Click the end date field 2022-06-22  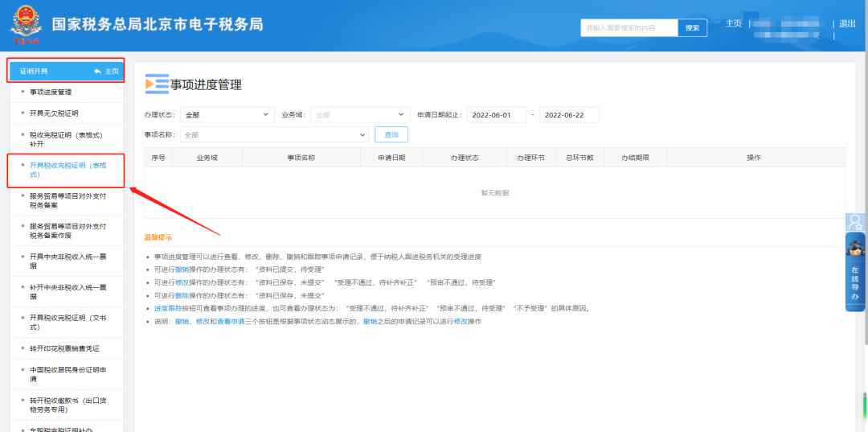569,115
